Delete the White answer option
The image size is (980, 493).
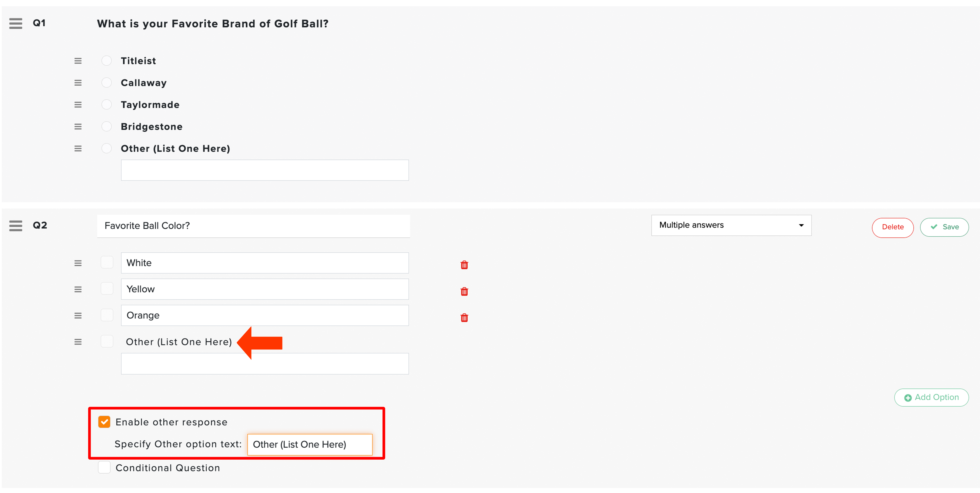click(x=464, y=265)
